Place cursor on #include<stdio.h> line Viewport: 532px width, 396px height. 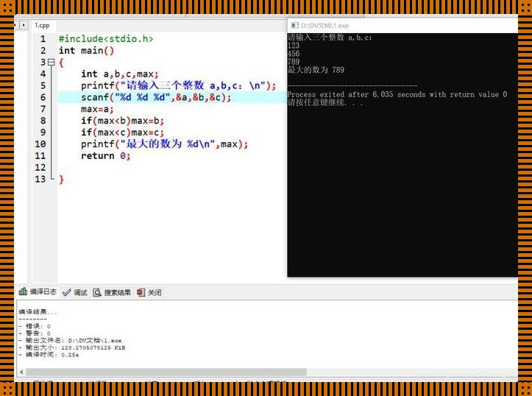click(106, 39)
